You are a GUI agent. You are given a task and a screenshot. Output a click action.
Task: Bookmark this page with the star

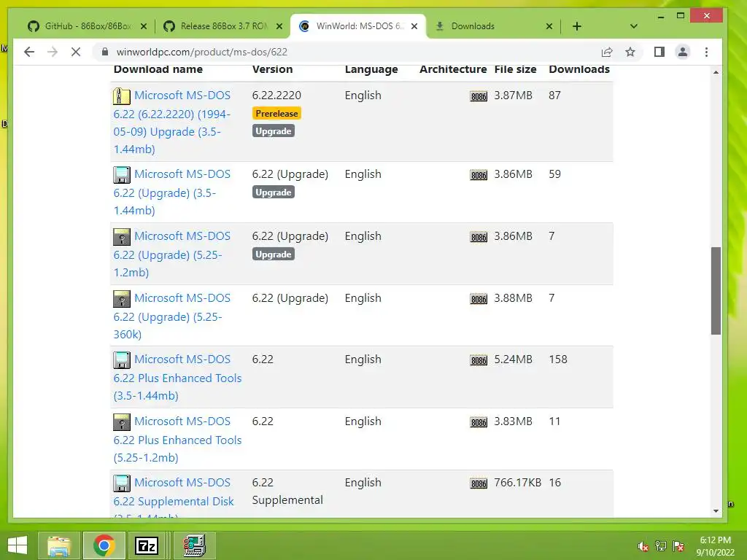[x=630, y=52]
